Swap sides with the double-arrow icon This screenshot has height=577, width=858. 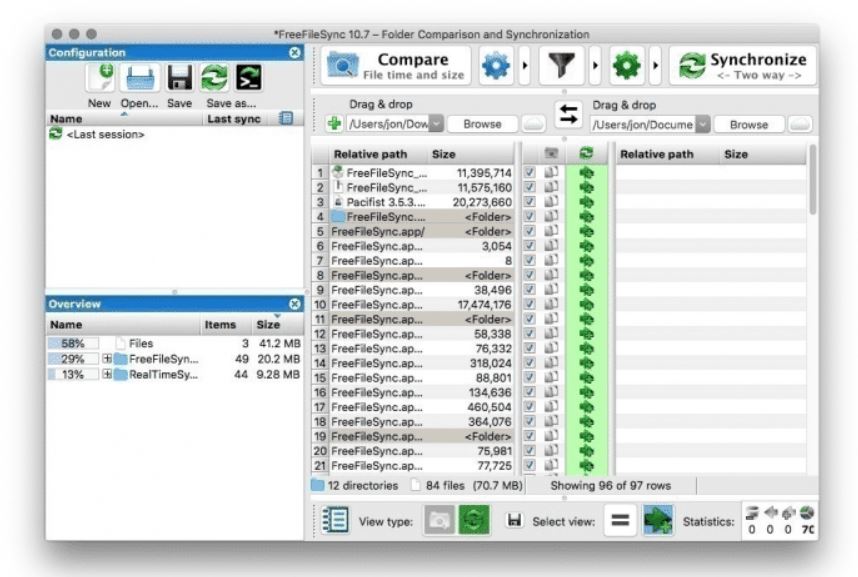(x=569, y=114)
